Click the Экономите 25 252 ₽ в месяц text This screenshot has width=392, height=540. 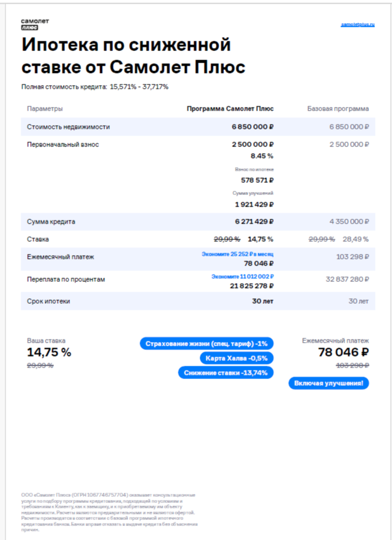(x=237, y=253)
